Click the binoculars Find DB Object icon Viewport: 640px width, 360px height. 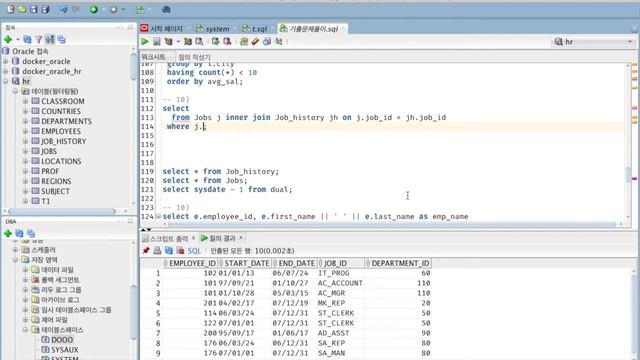pyautogui.click(x=166, y=9)
